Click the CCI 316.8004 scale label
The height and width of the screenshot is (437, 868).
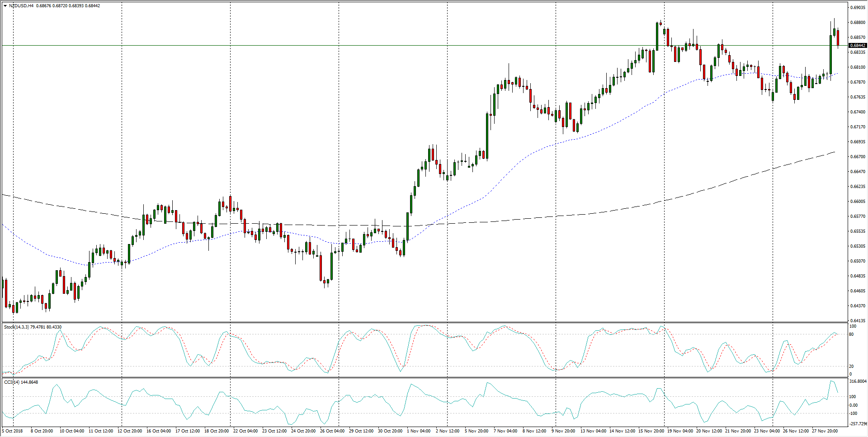pyautogui.click(x=858, y=381)
